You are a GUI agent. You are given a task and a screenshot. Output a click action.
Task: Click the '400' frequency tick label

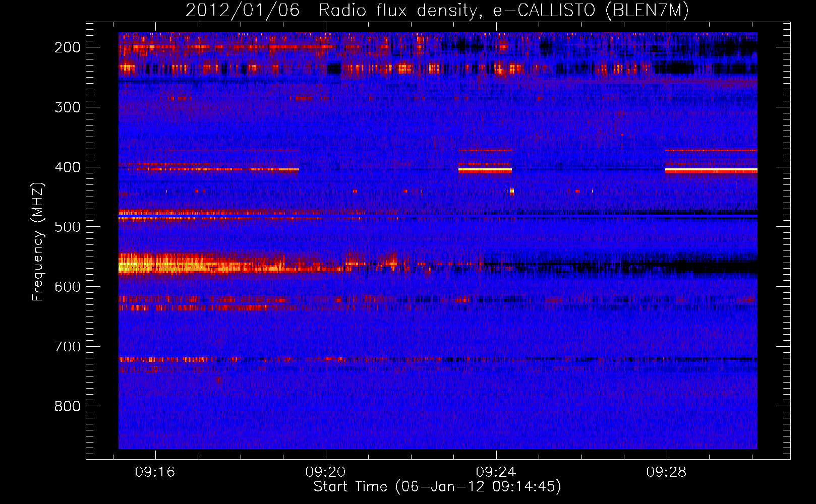(x=68, y=167)
